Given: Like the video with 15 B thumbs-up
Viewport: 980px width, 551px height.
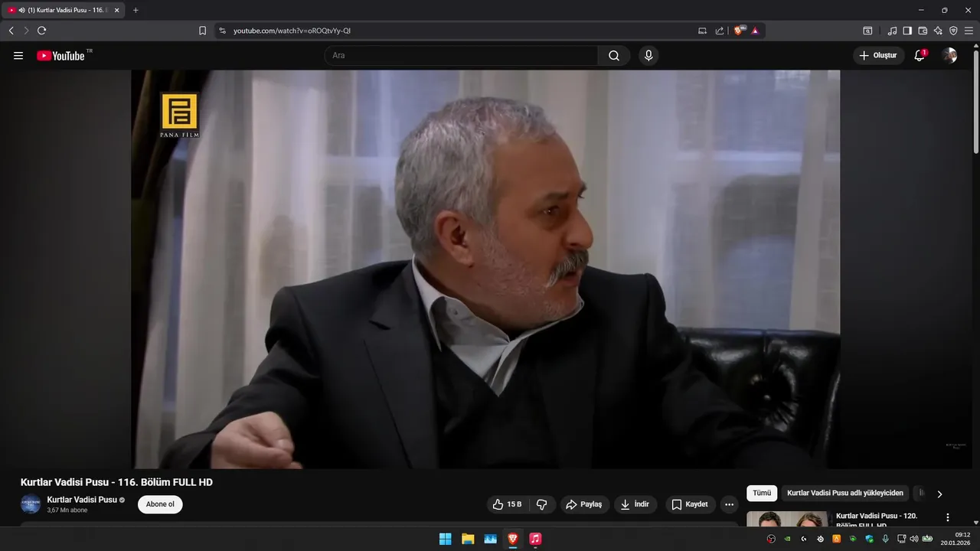Looking at the screenshot, I should point(507,504).
